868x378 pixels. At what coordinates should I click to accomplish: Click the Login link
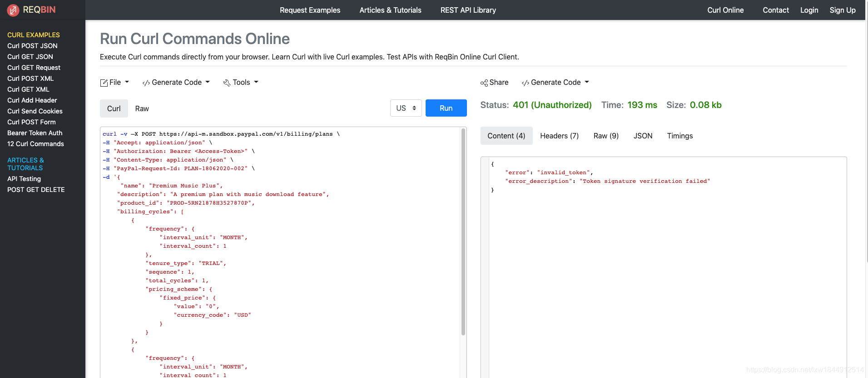[x=809, y=10]
